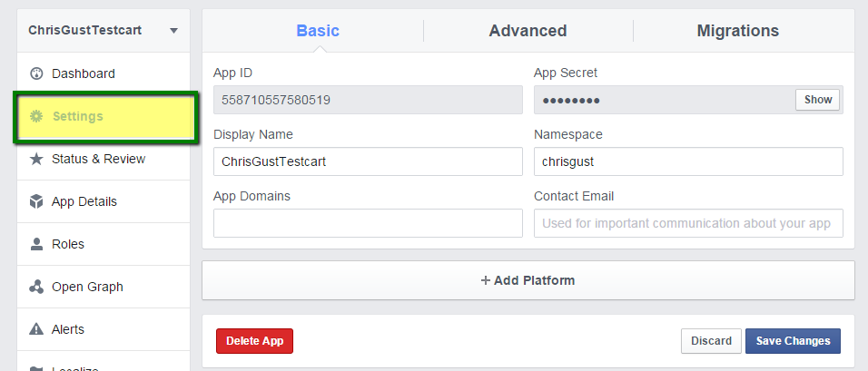
Task: Click the Roles person icon
Action: coord(36,244)
